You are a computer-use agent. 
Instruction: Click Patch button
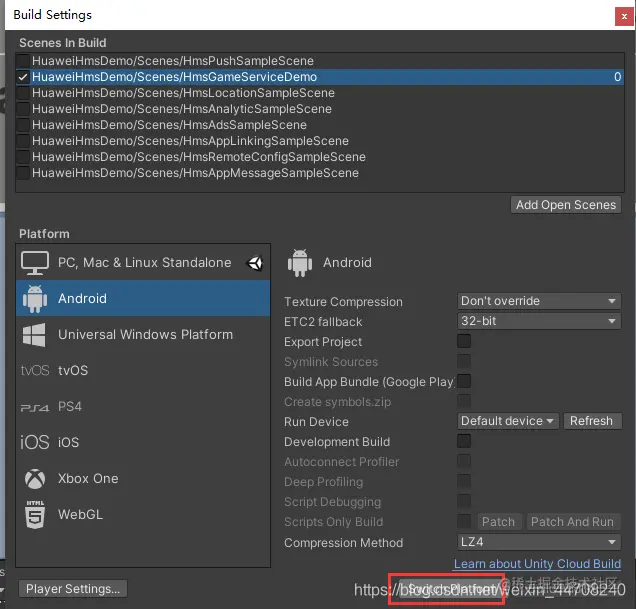tap(498, 522)
